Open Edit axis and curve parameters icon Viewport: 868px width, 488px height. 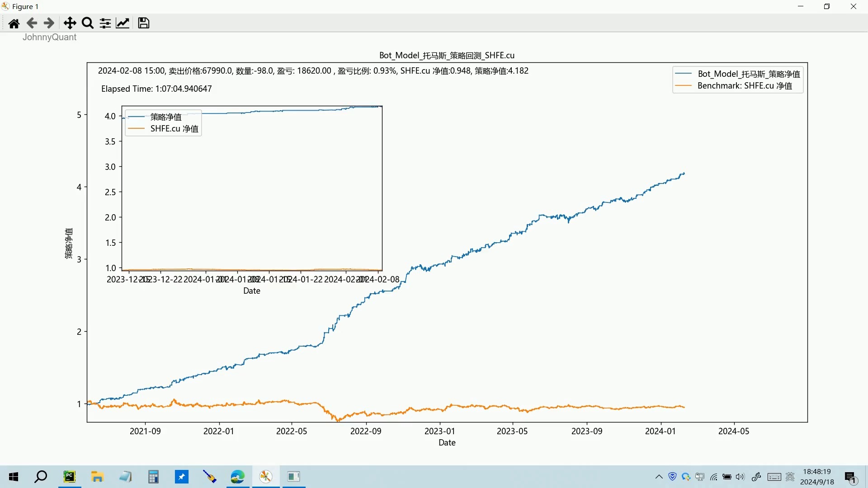point(123,23)
